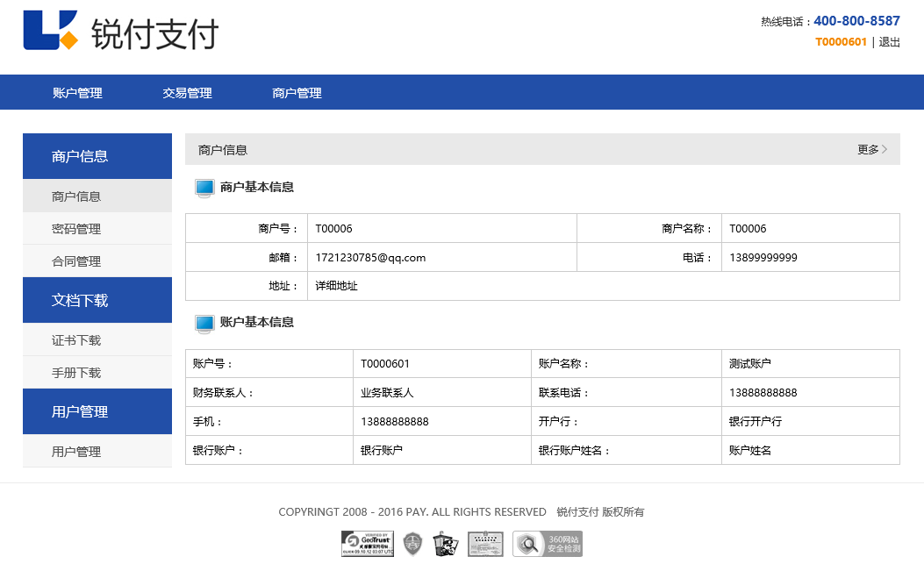Screen dimensions: 924x571
Task: Open the 交易管理 menu
Action: (x=186, y=91)
